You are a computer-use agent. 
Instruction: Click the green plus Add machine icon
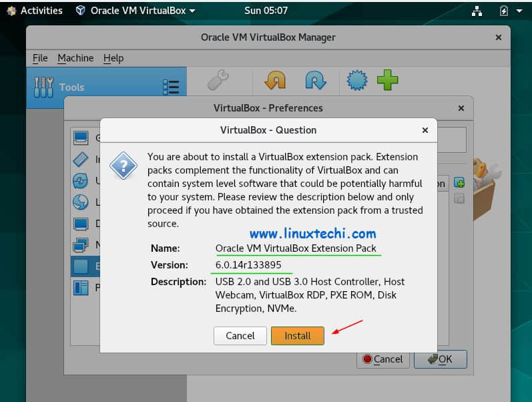[x=387, y=81]
